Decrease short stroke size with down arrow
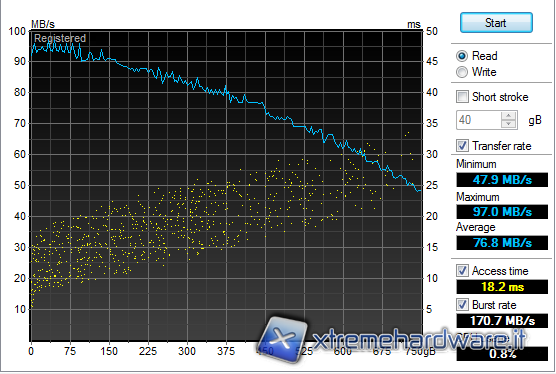Viewport: 556px width, 374px height. (x=509, y=124)
